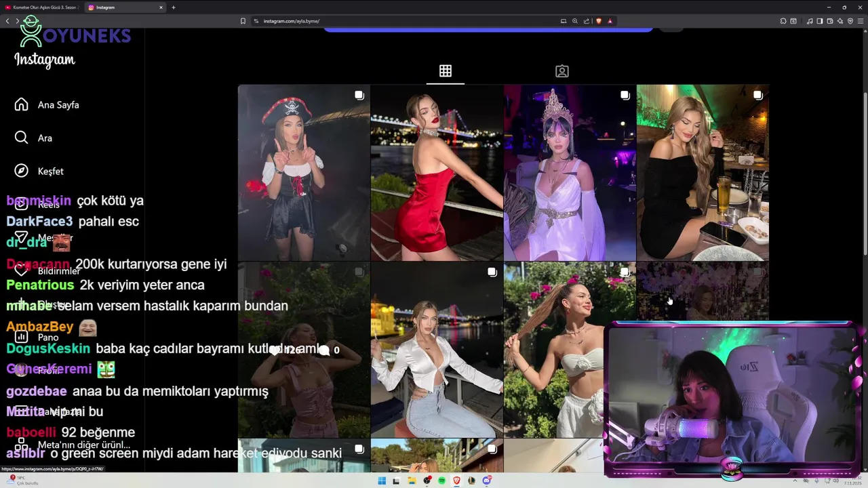
Task: Open browser extensions puzzle icon
Action: tap(783, 21)
